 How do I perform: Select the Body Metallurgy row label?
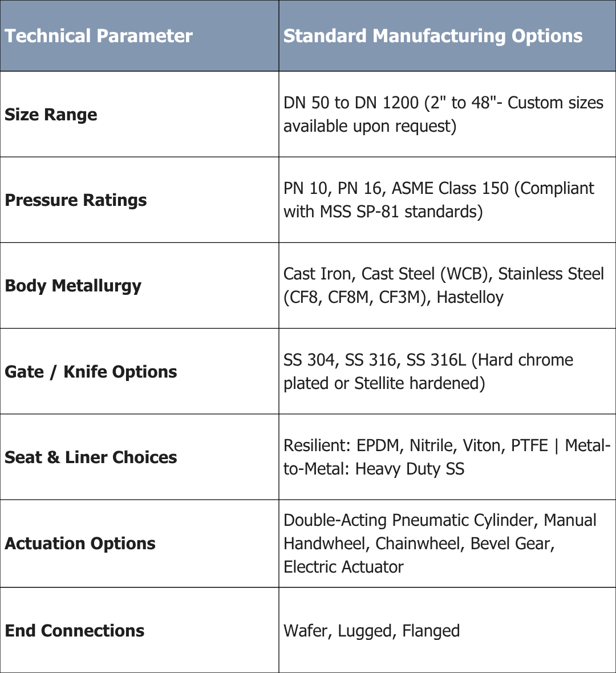pos(73,286)
